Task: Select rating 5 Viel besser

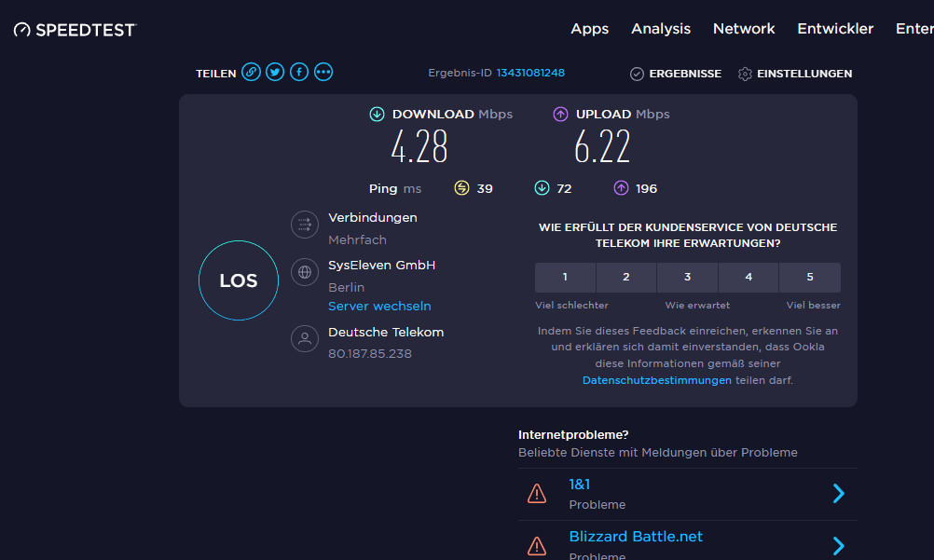Action: pos(809,278)
